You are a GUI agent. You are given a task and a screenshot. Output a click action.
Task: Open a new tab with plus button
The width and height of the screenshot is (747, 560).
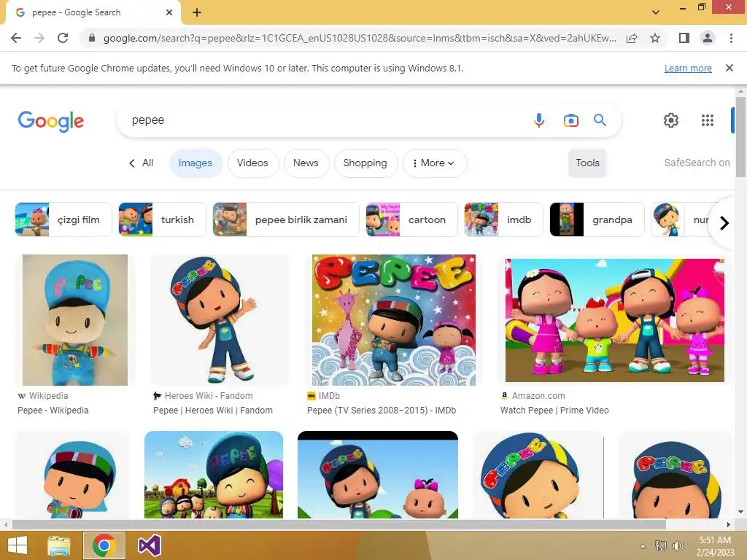[x=197, y=12]
